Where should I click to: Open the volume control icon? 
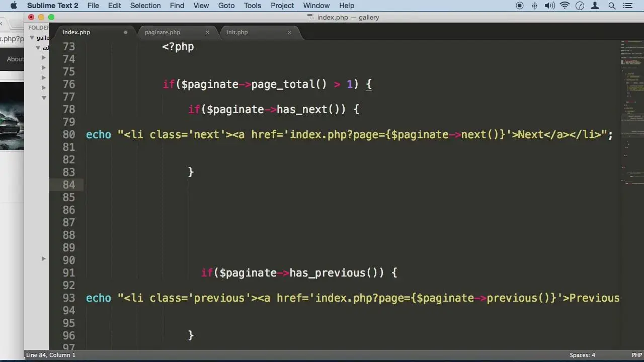(x=549, y=6)
